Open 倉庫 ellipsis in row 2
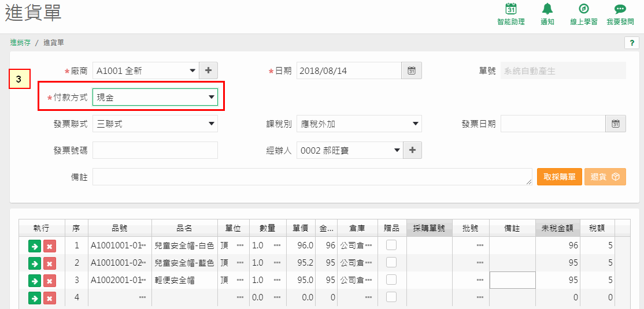This screenshot has height=309, width=644. [x=368, y=263]
